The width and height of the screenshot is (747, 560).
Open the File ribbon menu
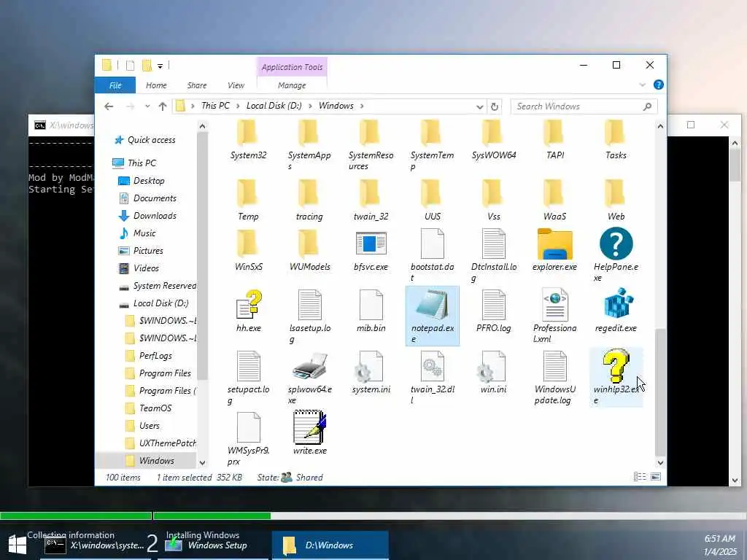pyautogui.click(x=115, y=85)
